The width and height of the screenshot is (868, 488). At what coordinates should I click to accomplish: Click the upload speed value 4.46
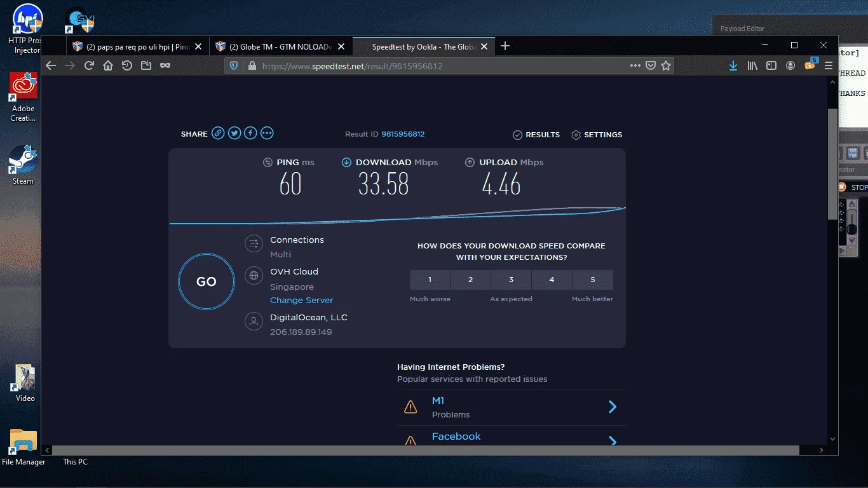click(x=501, y=185)
